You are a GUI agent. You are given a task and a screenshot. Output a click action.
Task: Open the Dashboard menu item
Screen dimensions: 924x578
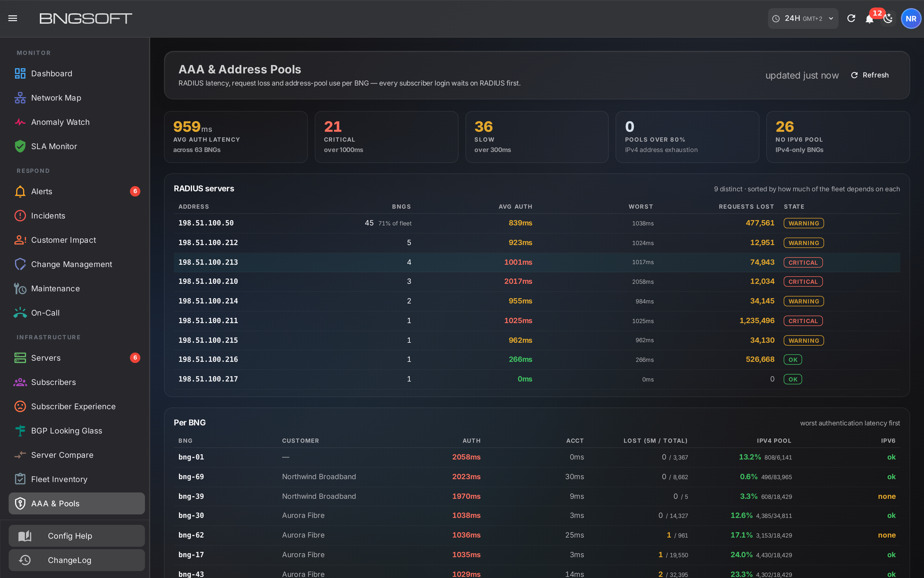76,73
